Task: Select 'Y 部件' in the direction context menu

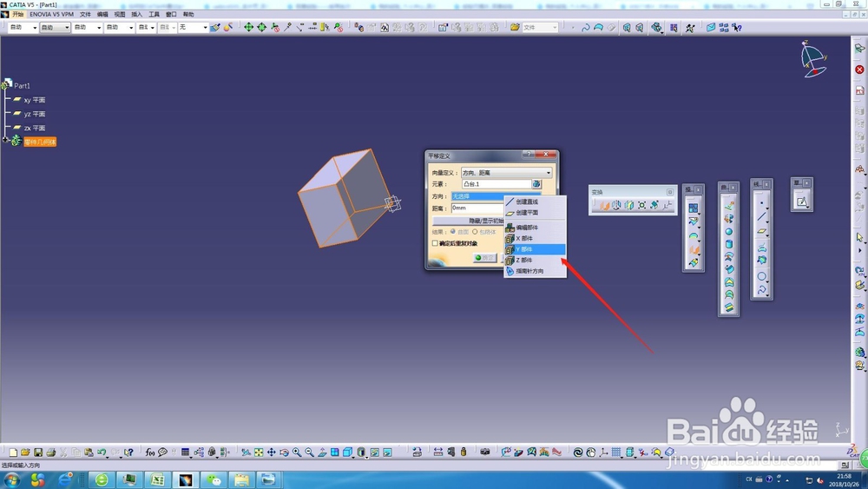Action: pos(535,249)
